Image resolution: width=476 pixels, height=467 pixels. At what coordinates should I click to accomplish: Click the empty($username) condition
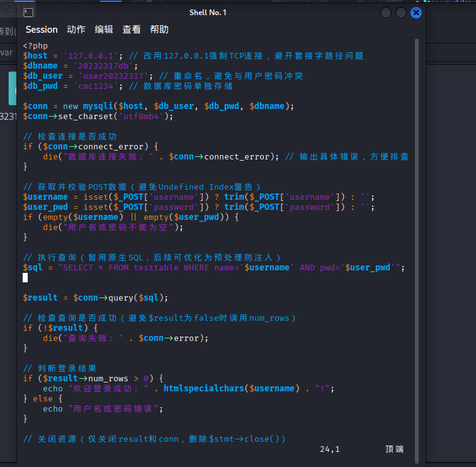tap(83, 217)
